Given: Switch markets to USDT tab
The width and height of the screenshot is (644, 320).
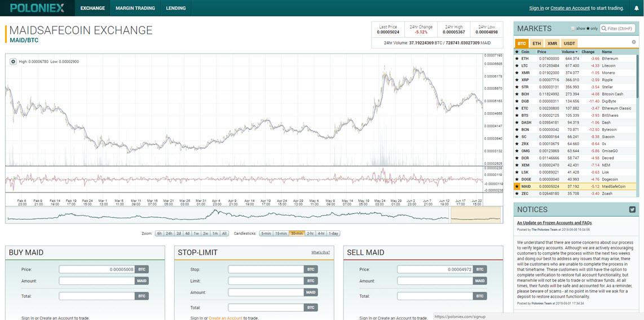Looking at the screenshot, I should (x=569, y=43).
